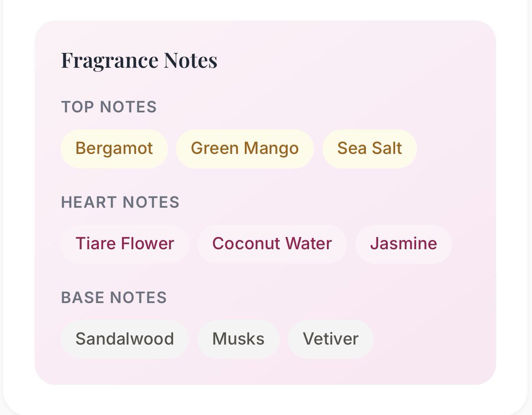The image size is (532, 415).
Task: Click the TOP NOTES section label
Action: pos(109,107)
